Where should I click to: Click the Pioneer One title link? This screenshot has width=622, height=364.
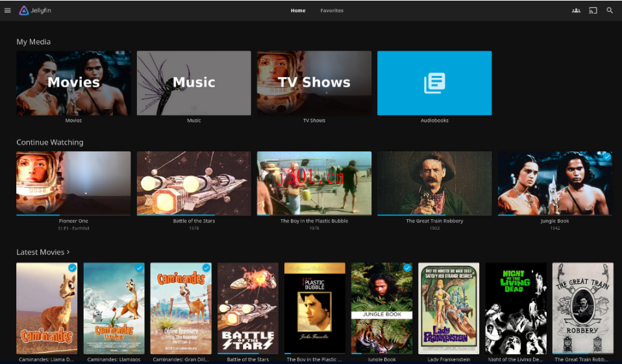pyautogui.click(x=73, y=221)
